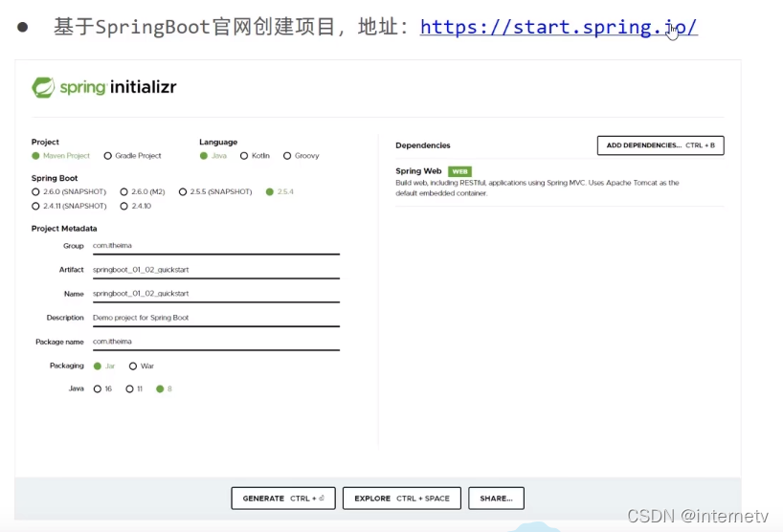Click the Share button
Viewport: 783px width, 532px height.
tap(497, 499)
